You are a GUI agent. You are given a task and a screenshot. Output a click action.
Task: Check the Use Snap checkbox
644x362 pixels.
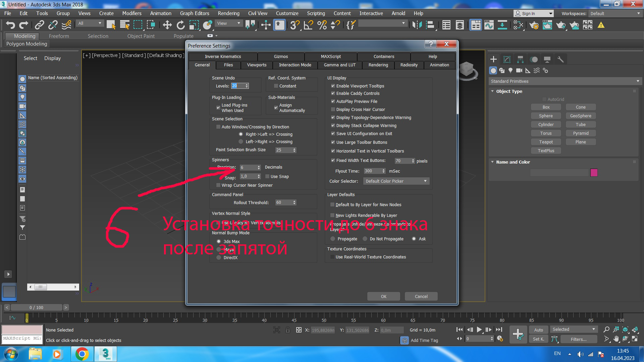(x=267, y=177)
